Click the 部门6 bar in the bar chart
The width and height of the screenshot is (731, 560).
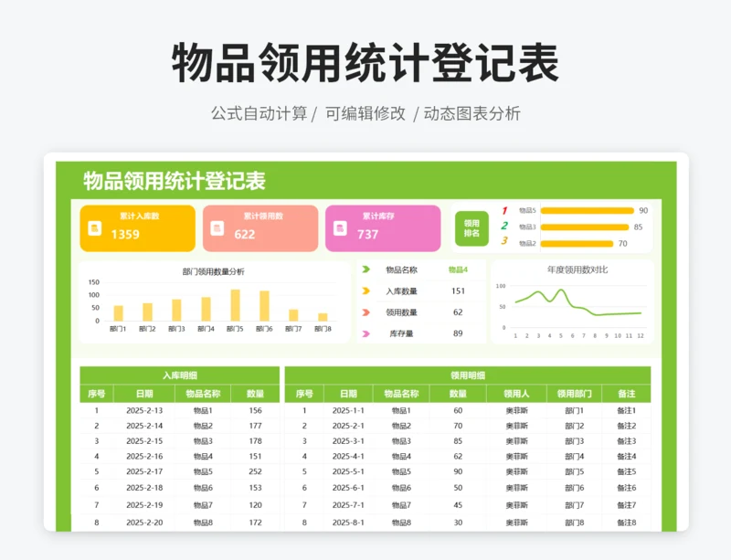(x=264, y=306)
